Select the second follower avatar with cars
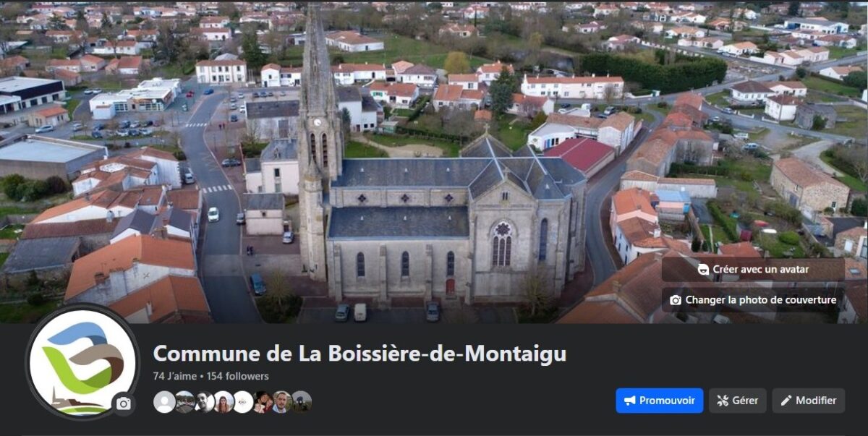The height and width of the screenshot is (436, 868). 184,401
